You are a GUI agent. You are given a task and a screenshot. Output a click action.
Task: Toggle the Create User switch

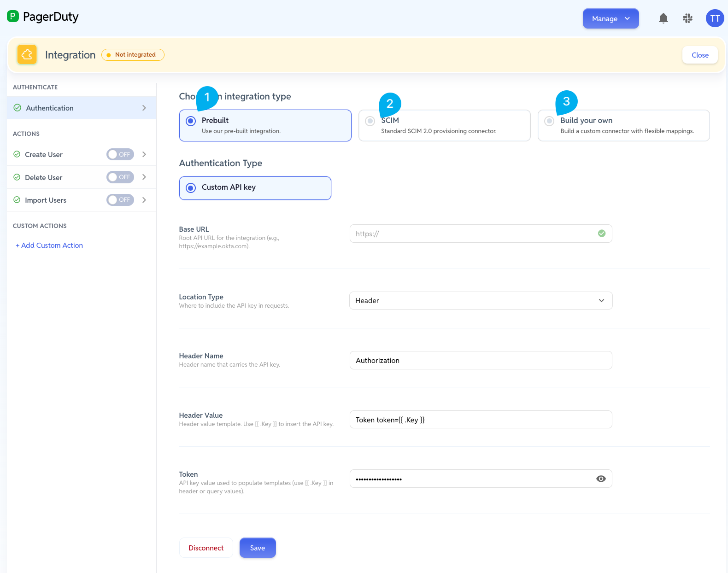coord(120,154)
